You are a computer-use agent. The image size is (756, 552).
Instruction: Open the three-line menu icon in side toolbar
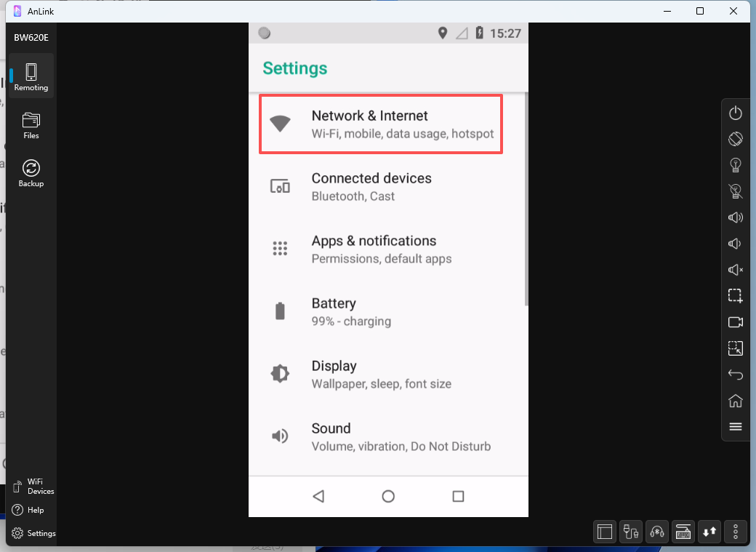click(735, 427)
